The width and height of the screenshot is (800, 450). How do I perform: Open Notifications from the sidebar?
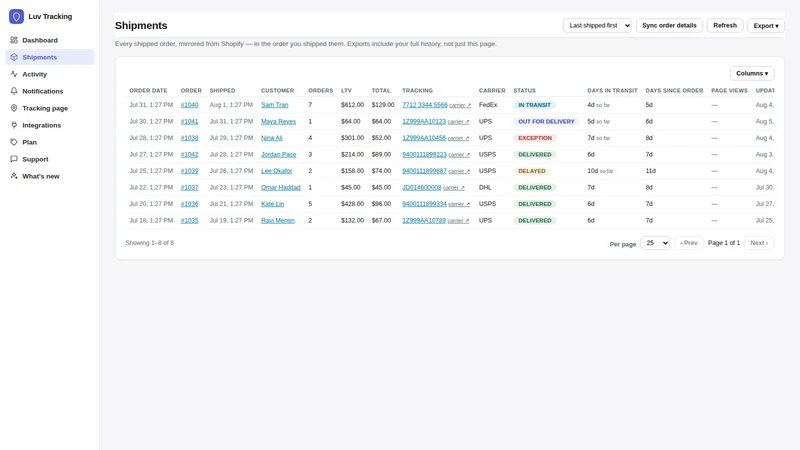click(x=49, y=91)
